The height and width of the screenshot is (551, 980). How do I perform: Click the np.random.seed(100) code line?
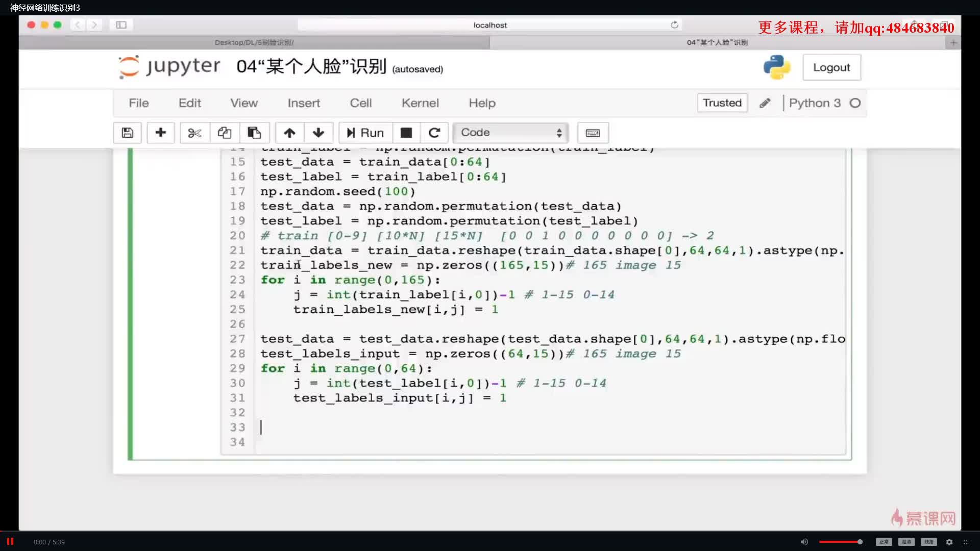pyautogui.click(x=338, y=191)
